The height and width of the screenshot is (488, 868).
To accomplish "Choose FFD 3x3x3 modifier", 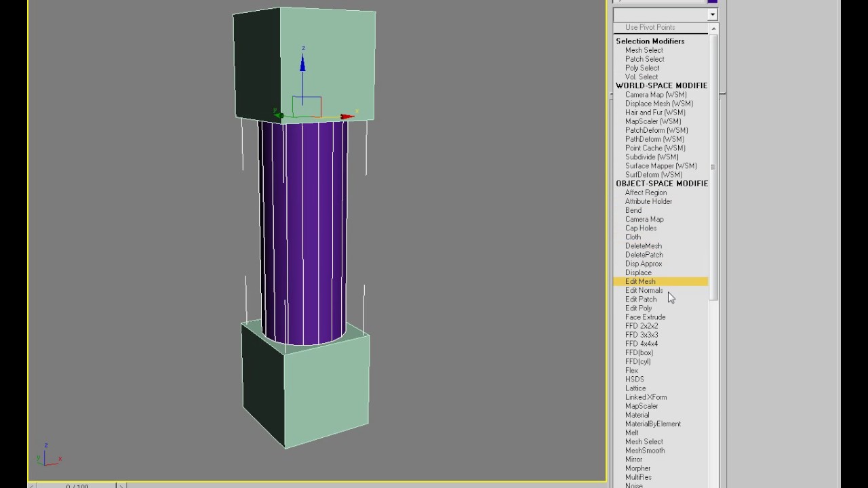I will (x=642, y=335).
